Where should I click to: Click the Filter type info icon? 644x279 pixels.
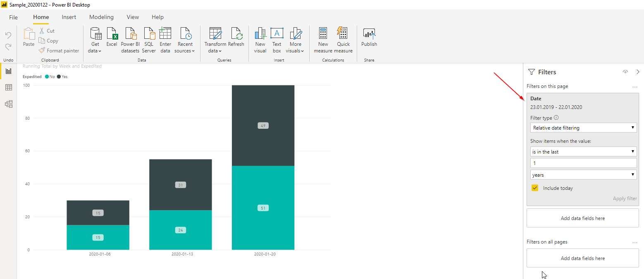(556, 118)
